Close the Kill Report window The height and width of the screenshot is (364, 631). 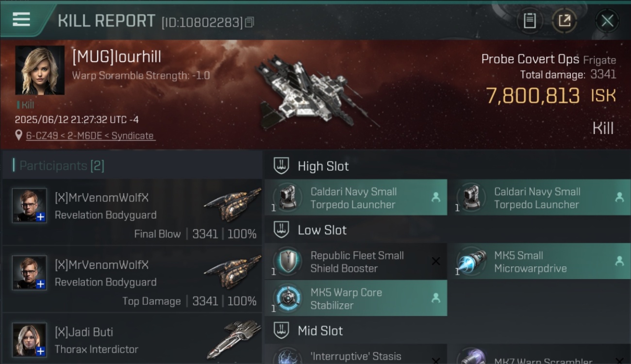(x=607, y=21)
